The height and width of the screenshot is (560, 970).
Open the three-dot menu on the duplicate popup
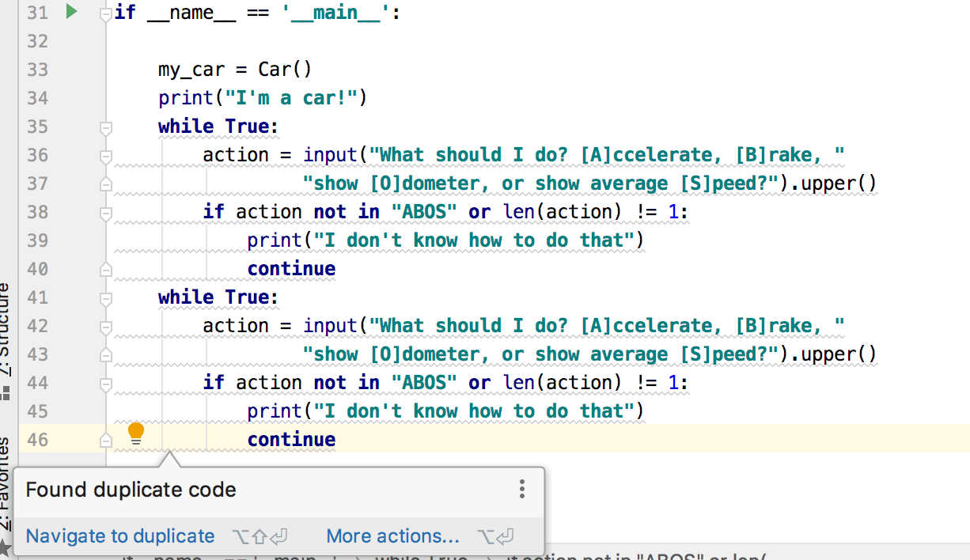point(521,489)
